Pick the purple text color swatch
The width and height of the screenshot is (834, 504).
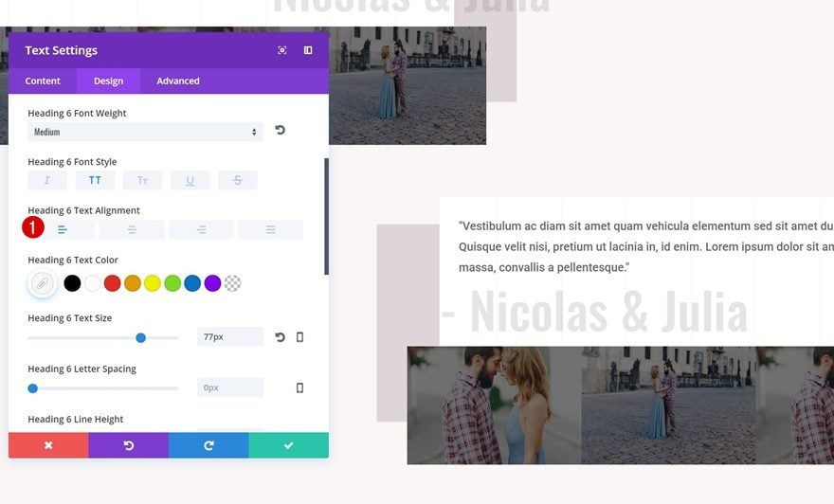pos(212,283)
